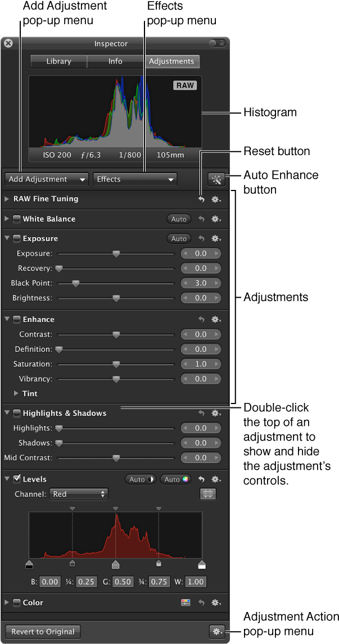Uncheck the Levels adjustment checkbox
339x644 pixels.
(17, 479)
